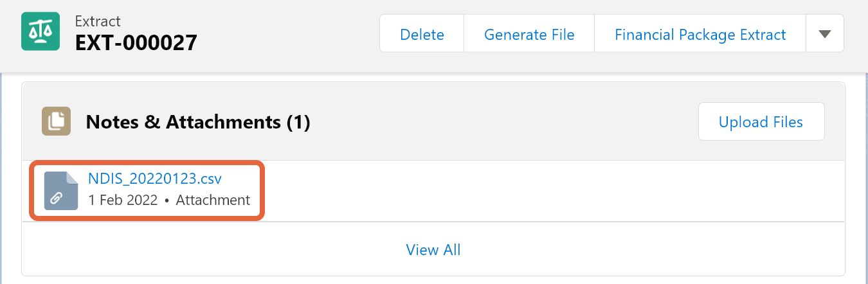
Task: Click the Attachment type label under the filename
Action: 213,200
